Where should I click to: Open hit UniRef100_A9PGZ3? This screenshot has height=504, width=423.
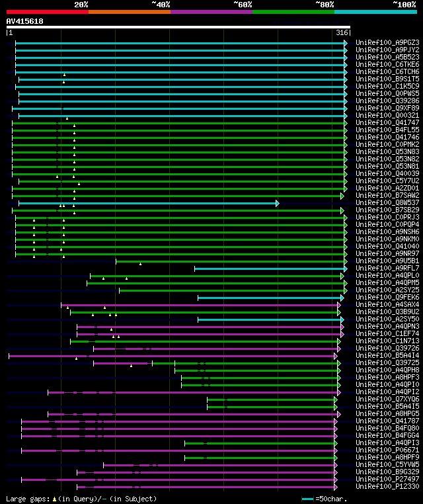pos(387,42)
